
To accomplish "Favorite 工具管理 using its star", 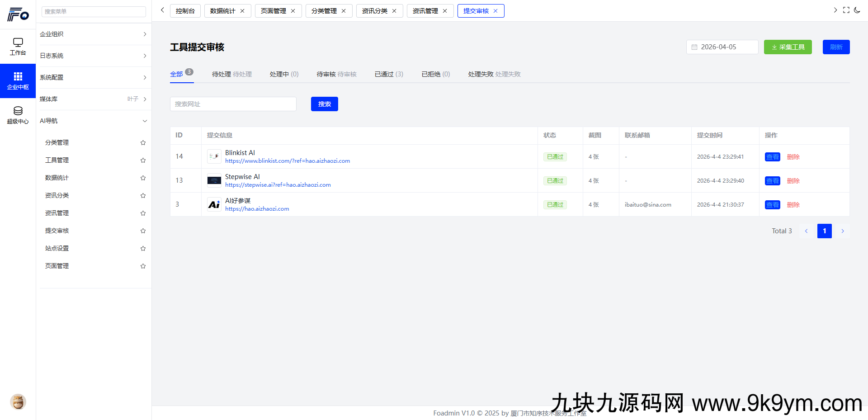I will [143, 160].
